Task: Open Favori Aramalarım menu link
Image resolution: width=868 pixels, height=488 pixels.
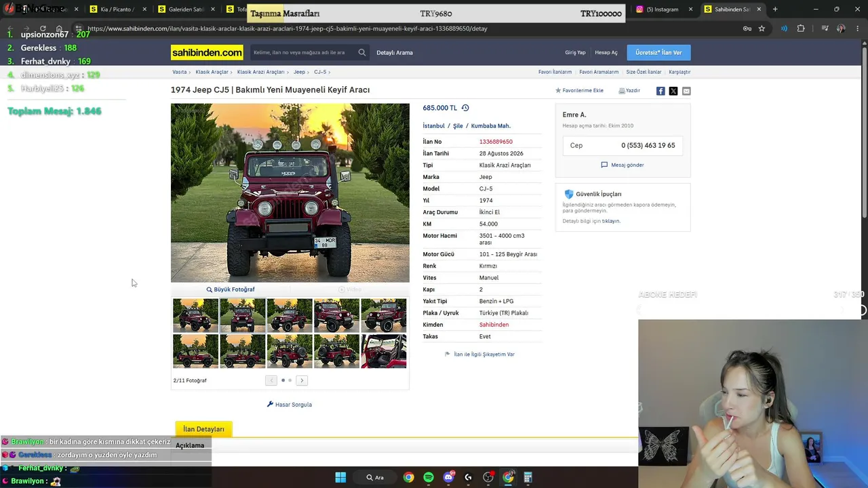Action: (x=599, y=72)
